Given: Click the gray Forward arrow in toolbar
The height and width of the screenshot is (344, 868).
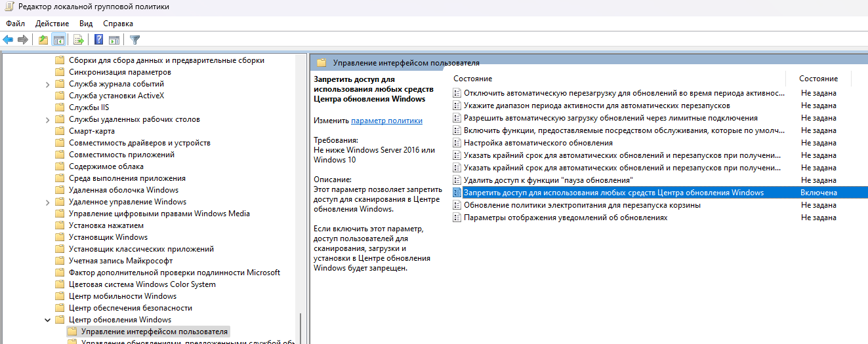Looking at the screenshot, I should point(23,40).
